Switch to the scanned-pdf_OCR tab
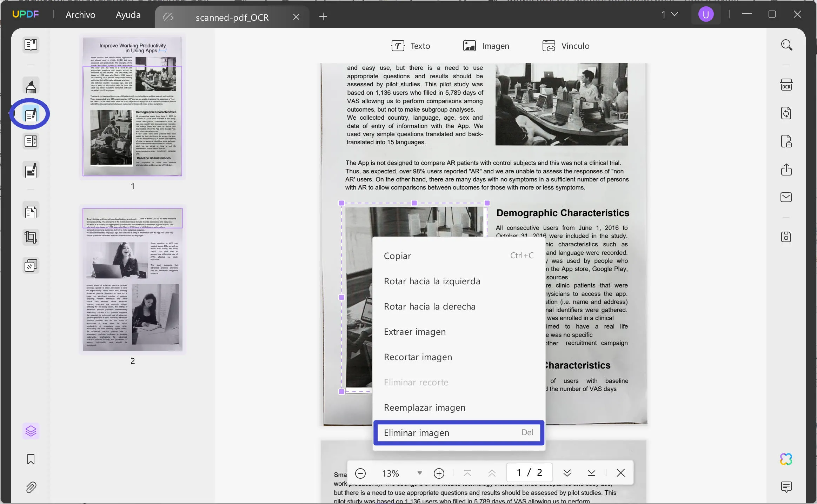Image resolution: width=817 pixels, height=504 pixels. (x=232, y=17)
